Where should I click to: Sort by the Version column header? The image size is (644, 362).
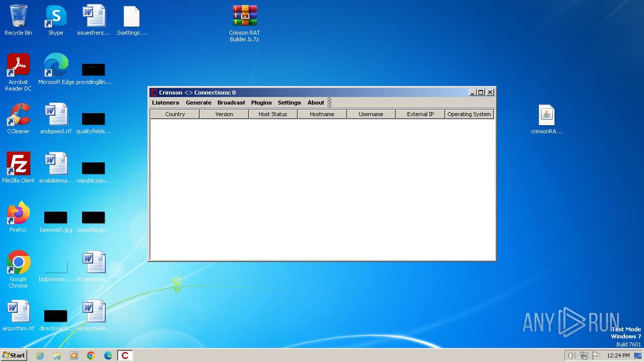pos(224,114)
